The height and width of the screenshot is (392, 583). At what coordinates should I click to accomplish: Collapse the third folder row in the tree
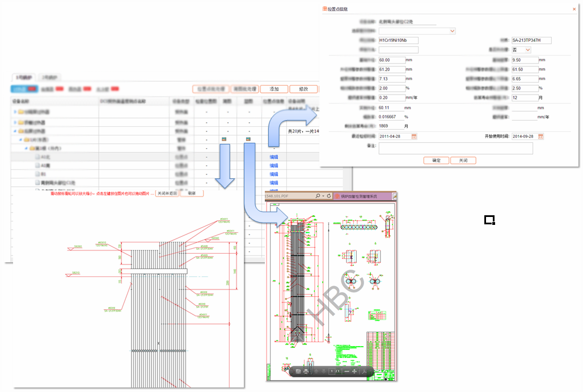coord(15,131)
